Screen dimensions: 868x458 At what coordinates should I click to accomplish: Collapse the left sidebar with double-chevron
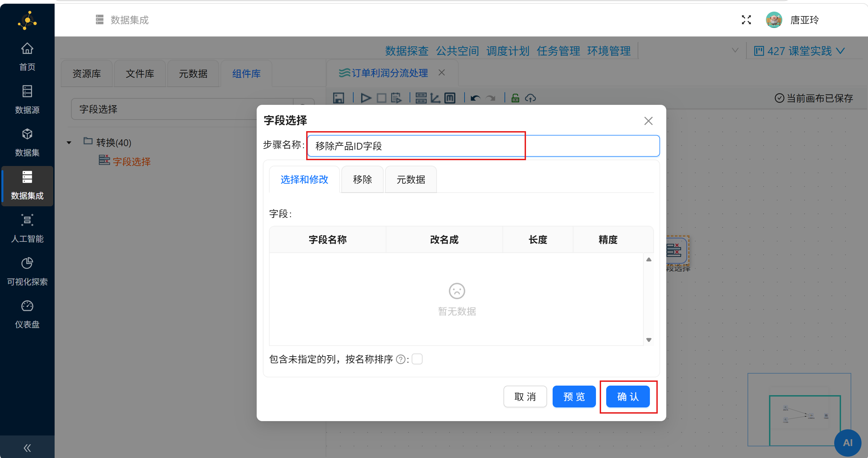click(27, 448)
